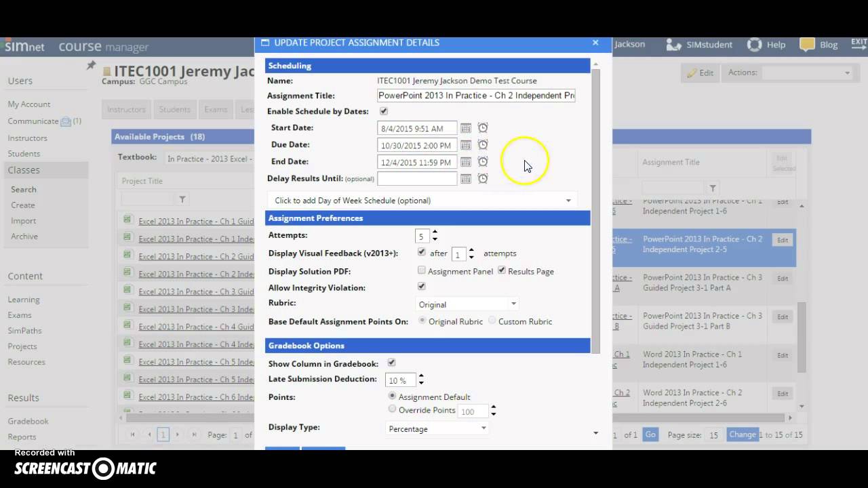Go to first page in Available Projects pager

(x=132, y=434)
